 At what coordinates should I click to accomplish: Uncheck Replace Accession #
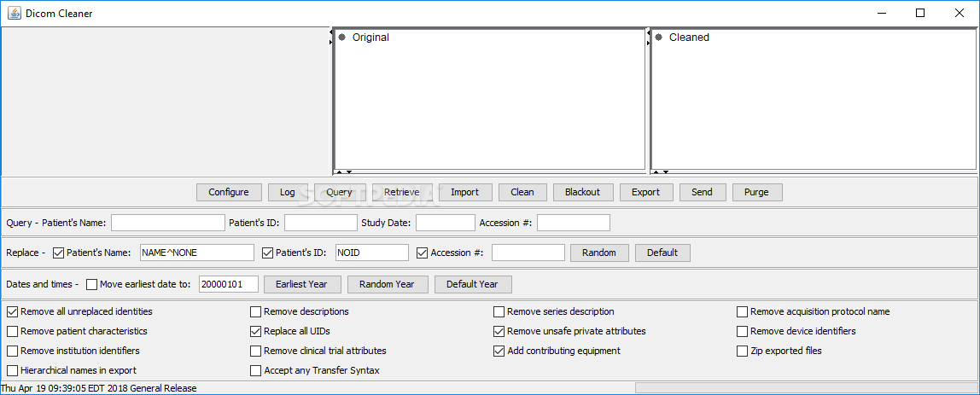click(x=422, y=253)
